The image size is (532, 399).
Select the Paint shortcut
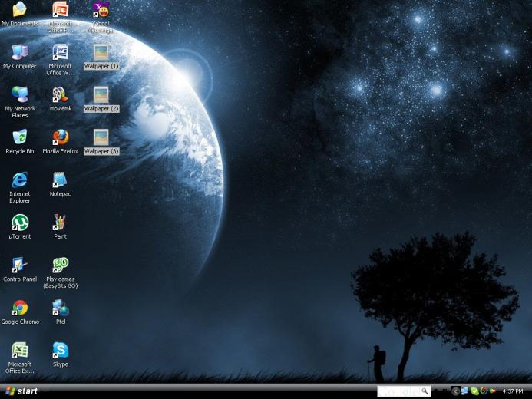61,227
